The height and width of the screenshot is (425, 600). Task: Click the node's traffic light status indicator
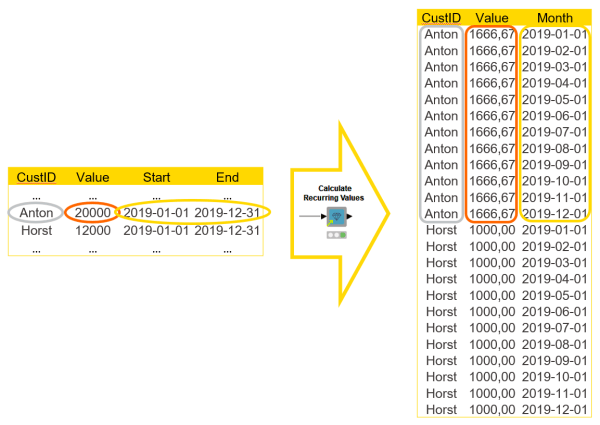(337, 235)
